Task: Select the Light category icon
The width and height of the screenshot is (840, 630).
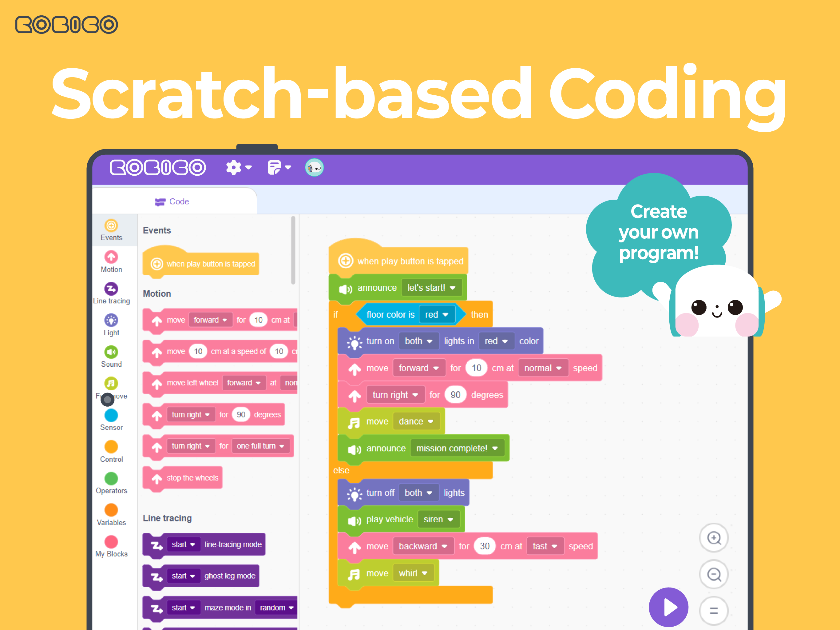Action: [111, 320]
